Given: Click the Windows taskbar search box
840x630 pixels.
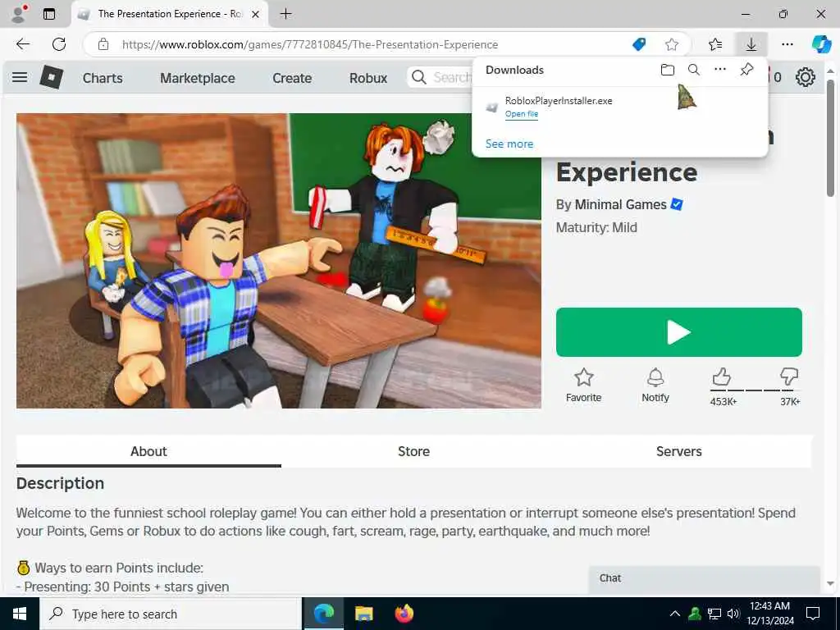Looking at the screenshot, I should click(x=171, y=614).
